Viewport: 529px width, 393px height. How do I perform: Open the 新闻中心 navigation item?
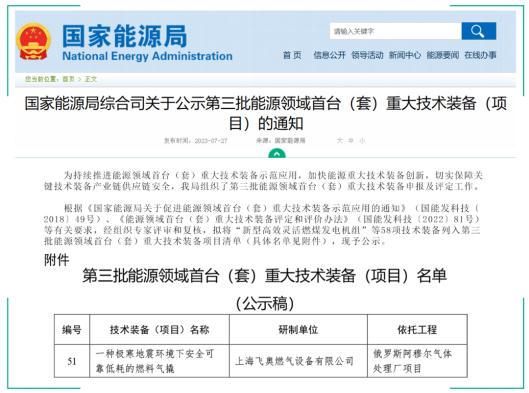coord(405,55)
